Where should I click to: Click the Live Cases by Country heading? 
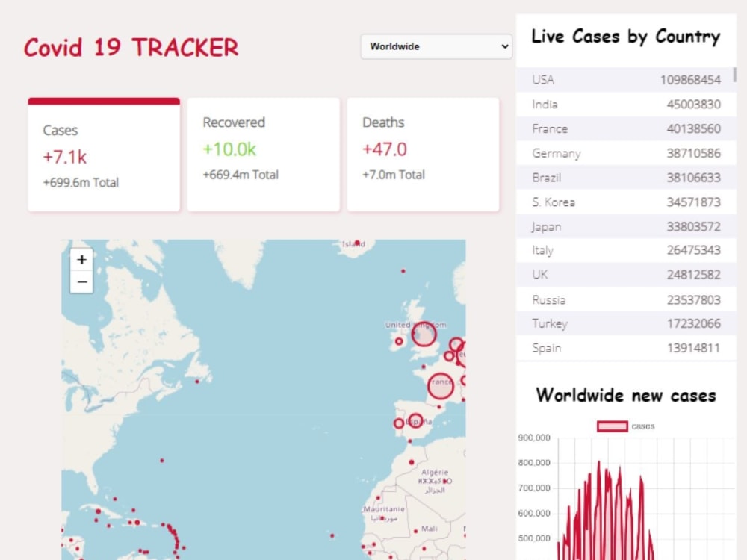[x=625, y=37]
